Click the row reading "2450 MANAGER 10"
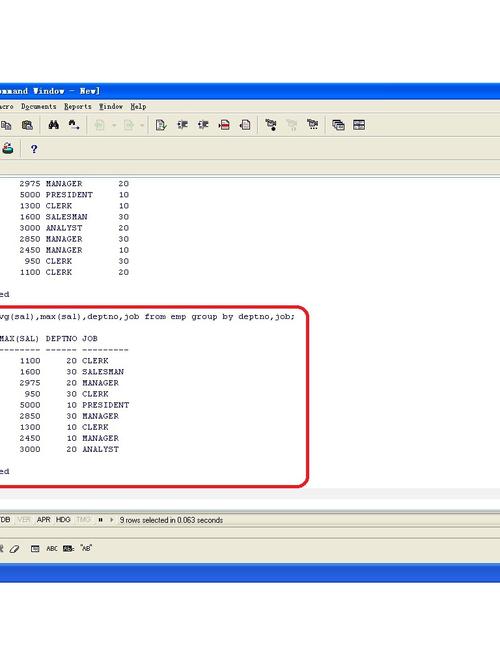Viewport: 500px width, 666px height. coord(74,250)
